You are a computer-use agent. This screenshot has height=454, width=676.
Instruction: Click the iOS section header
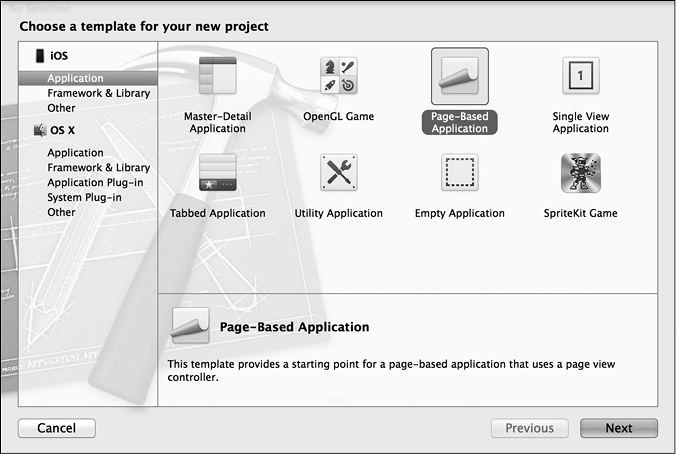[x=60, y=57]
